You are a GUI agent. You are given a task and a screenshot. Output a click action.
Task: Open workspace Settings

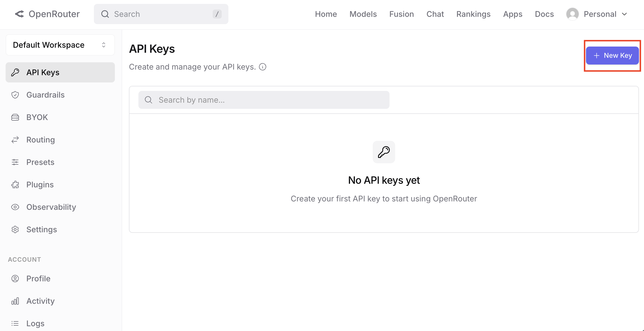(x=60, y=229)
